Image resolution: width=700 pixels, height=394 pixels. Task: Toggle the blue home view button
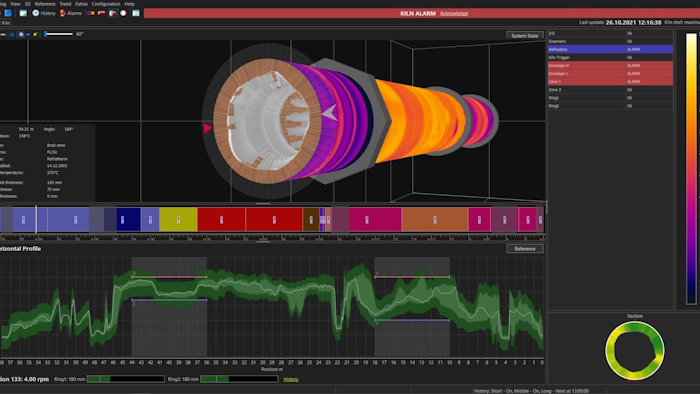[x=12, y=34]
